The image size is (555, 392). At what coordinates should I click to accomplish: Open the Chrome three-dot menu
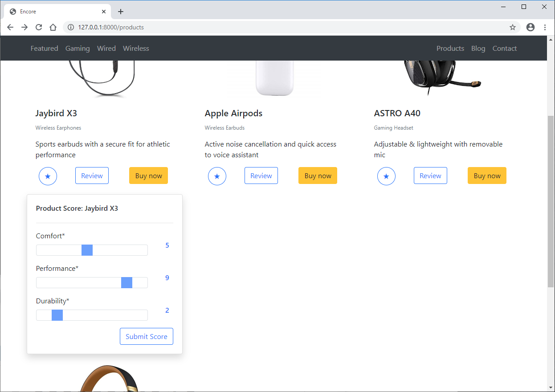tap(545, 27)
